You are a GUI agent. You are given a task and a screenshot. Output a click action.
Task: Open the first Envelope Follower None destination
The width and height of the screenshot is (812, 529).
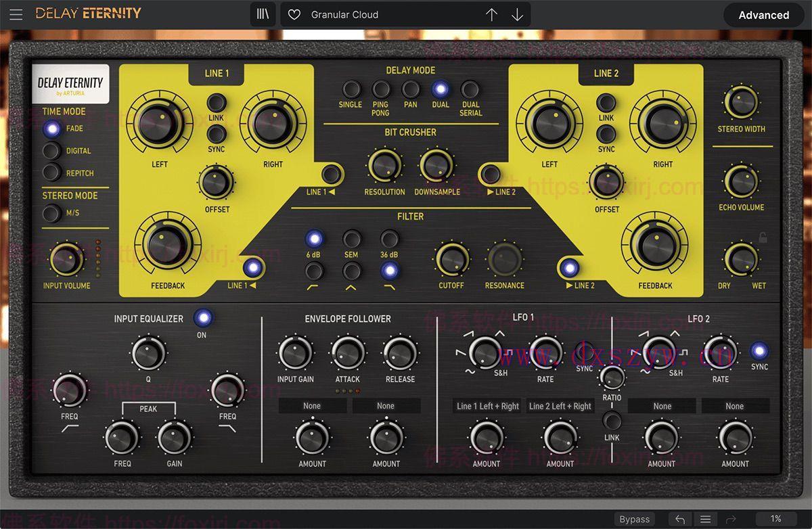pyautogui.click(x=312, y=406)
